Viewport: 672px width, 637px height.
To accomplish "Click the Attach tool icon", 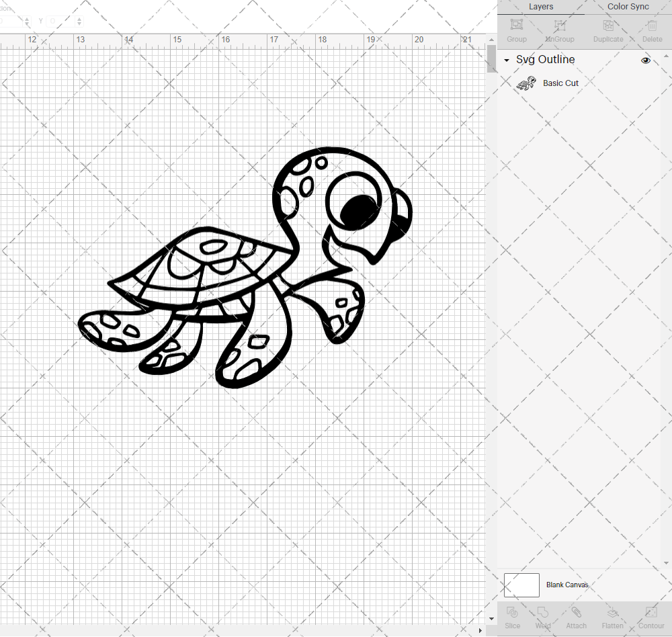I will point(576,611).
